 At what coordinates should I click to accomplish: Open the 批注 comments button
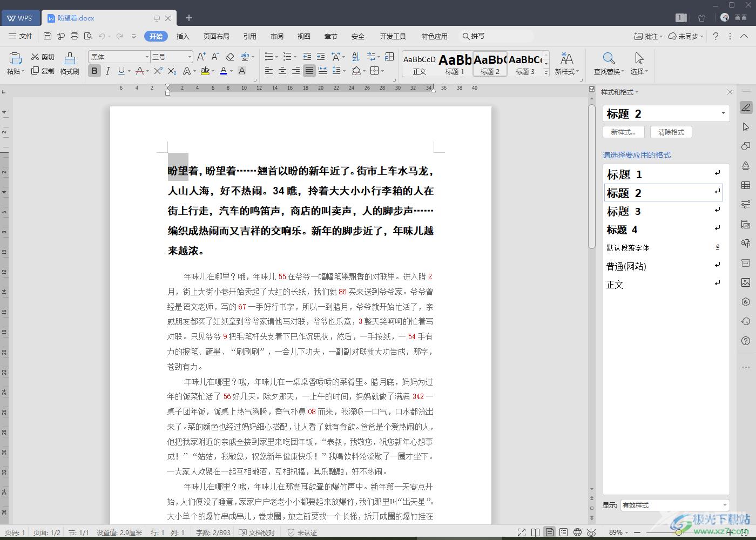649,36
